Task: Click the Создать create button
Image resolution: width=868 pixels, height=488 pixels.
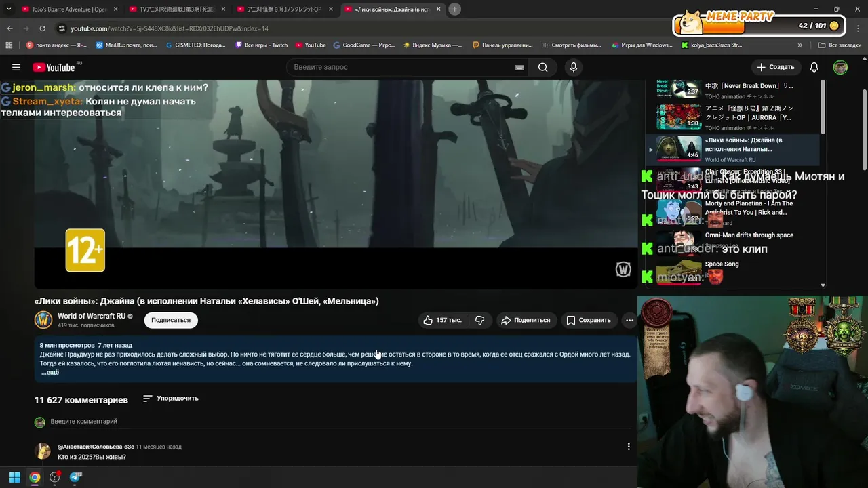Action: pyautogui.click(x=775, y=67)
